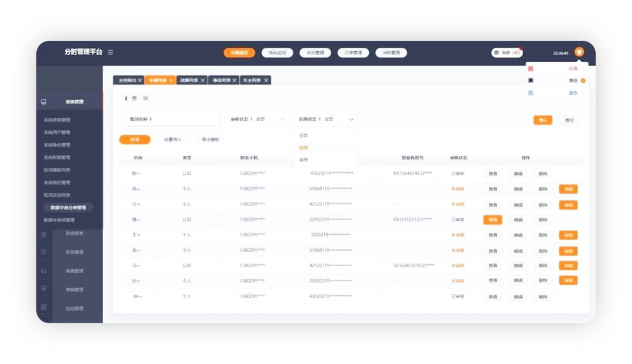Click the 导出模板 button
Viewport: 632px width, 364px height.
pos(211,140)
